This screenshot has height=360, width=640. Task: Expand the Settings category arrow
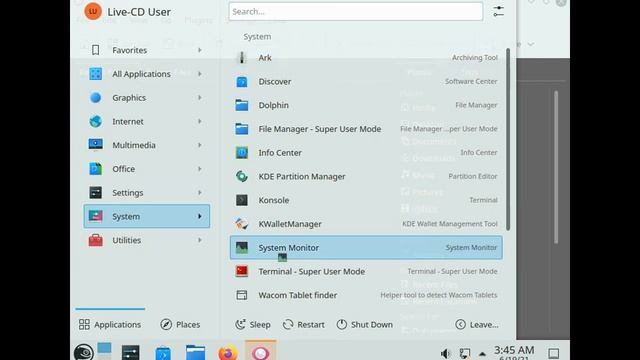click(200, 192)
